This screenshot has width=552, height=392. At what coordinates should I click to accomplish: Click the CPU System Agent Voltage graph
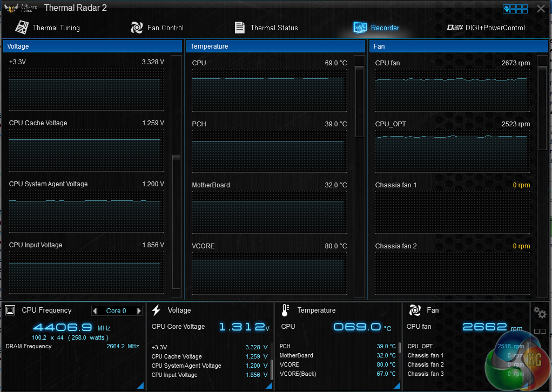point(86,211)
